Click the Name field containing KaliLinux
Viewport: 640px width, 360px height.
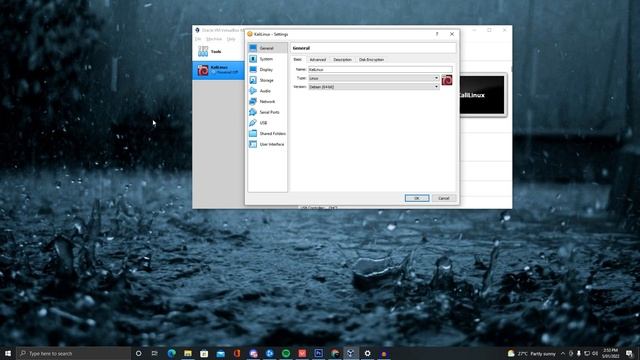pyautogui.click(x=380, y=69)
